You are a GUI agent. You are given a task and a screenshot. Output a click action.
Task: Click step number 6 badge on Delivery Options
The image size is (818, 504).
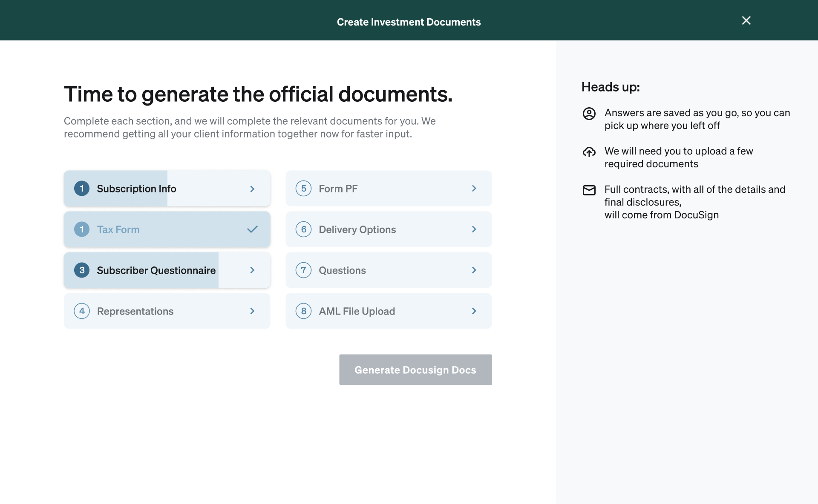pos(303,229)
